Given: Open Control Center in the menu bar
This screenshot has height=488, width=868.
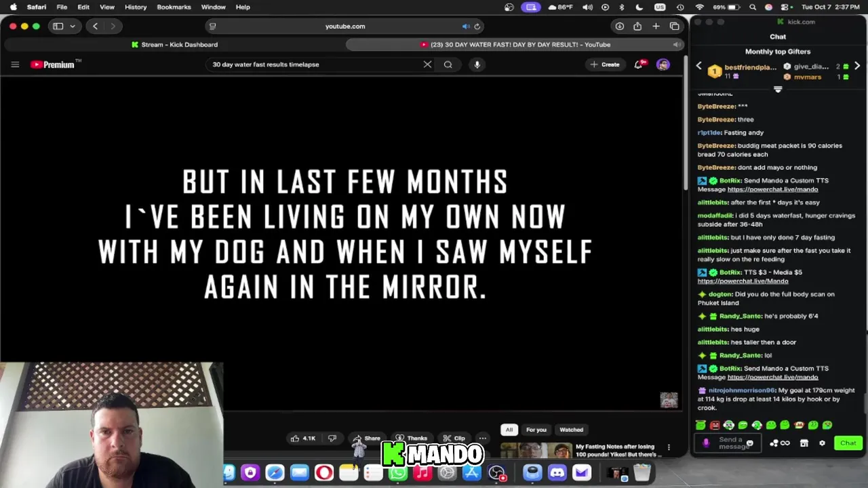Looking at the screenshot, I should (786, 7).
